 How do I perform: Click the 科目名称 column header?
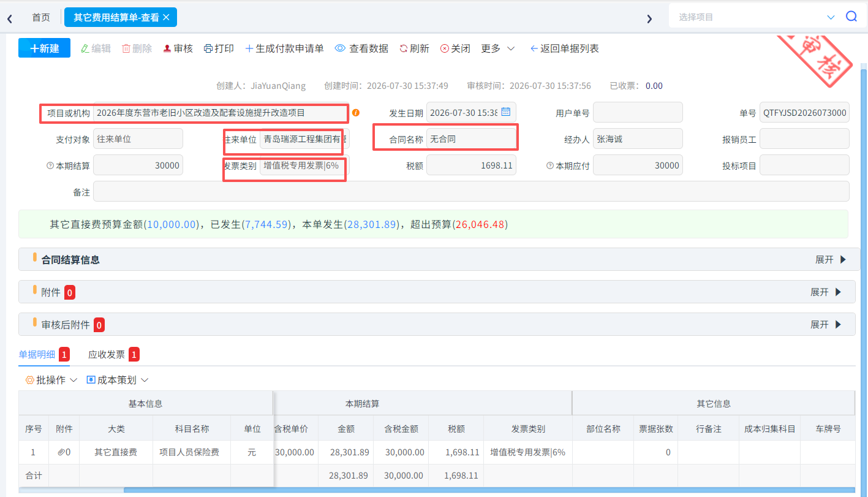click(x=192, y=429)
